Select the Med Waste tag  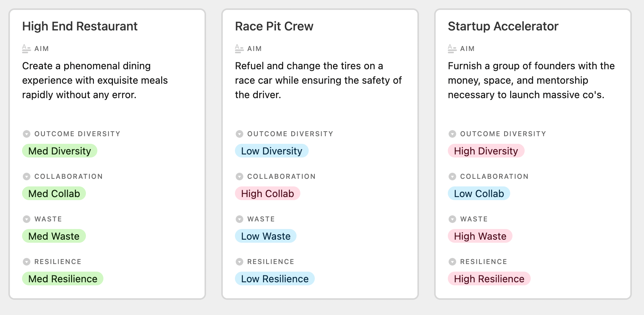coord(54,236)
